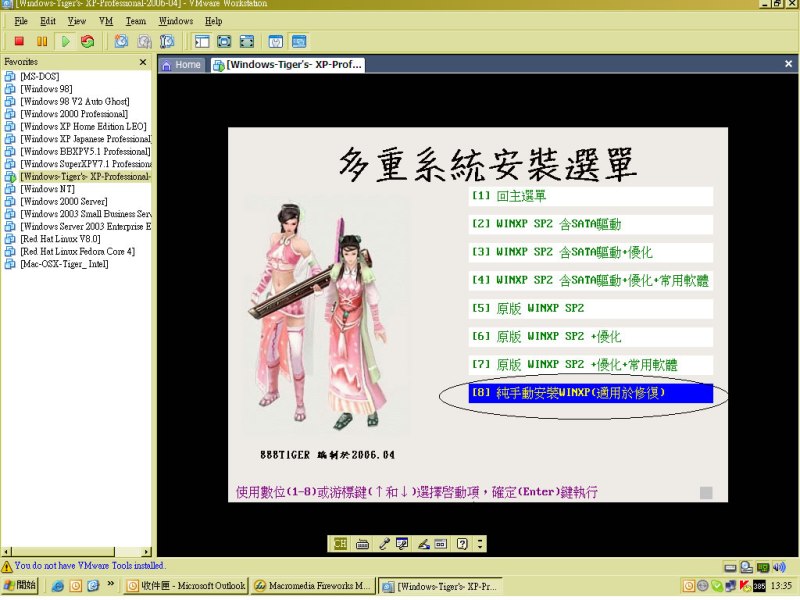
Task: Switch to the Home tab
Action: point(181,65)
